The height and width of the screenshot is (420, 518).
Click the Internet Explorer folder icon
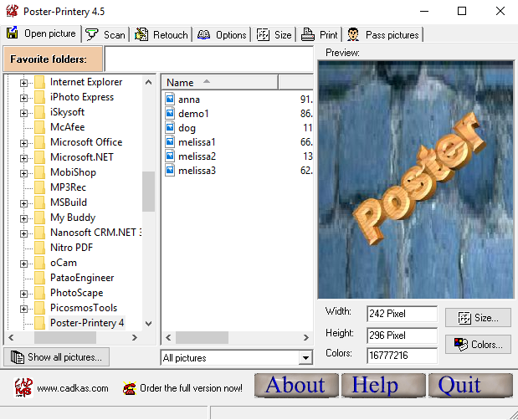point(39,82)
